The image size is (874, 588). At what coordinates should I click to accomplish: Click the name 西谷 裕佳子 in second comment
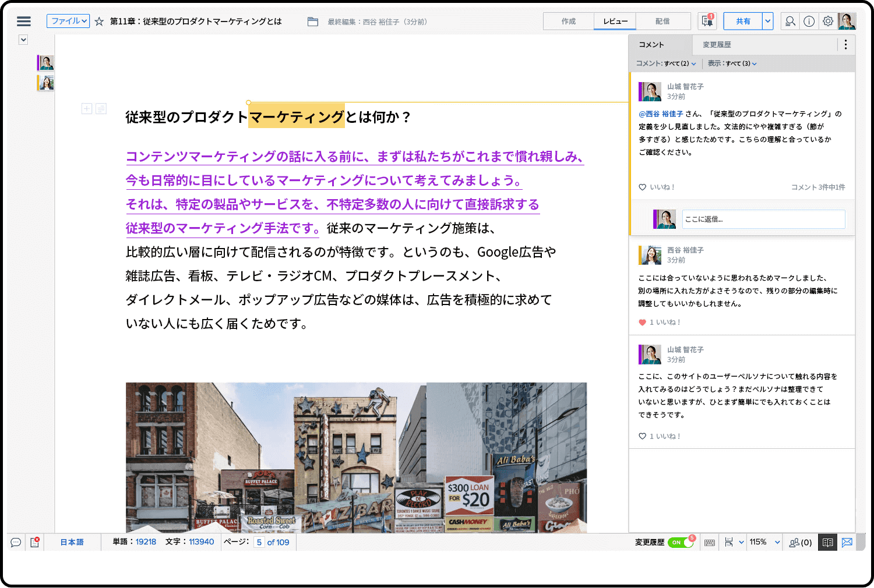pyautogui.click(x=685, y=250)
